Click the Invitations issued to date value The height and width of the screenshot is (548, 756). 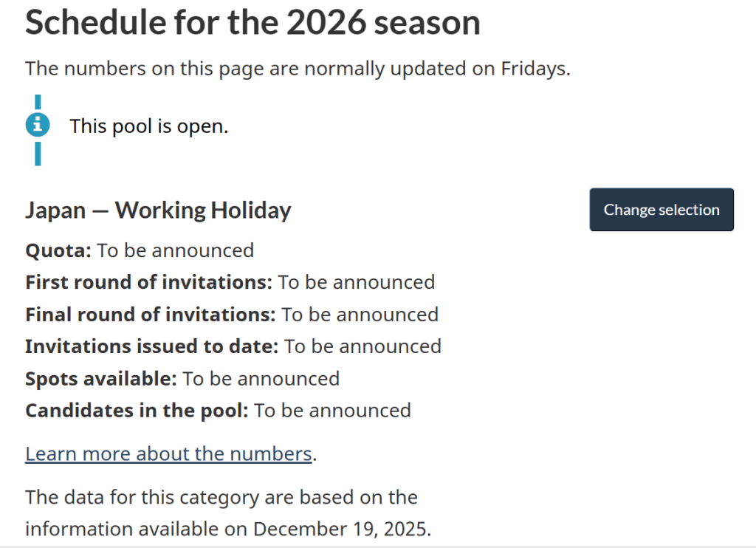tap(363, 346)
